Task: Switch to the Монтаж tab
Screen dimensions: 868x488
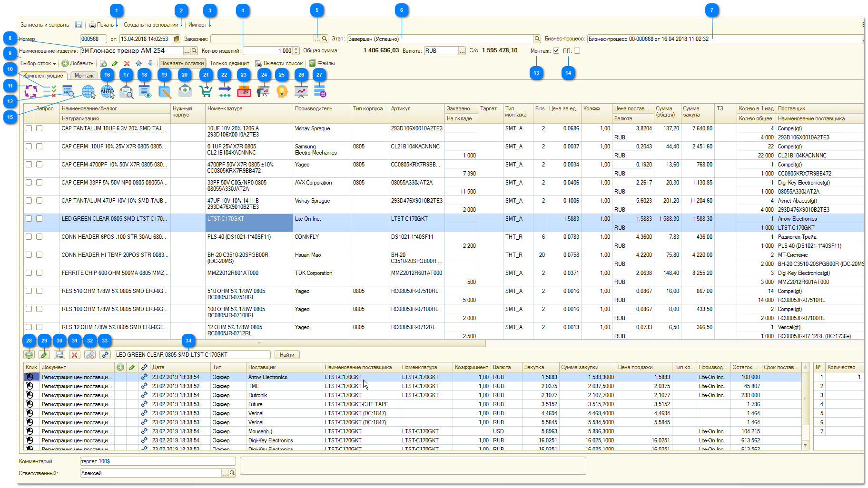Action: [x=84, y=76]
